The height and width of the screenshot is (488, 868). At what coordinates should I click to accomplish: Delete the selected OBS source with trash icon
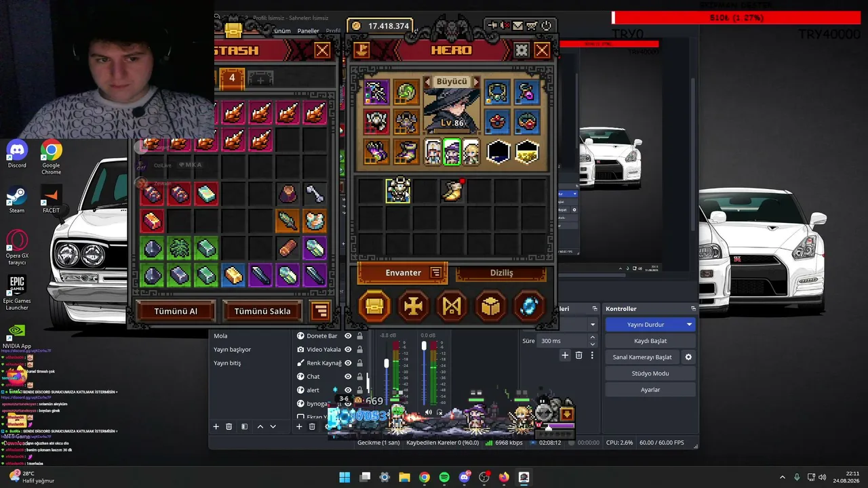click(312, 426)
